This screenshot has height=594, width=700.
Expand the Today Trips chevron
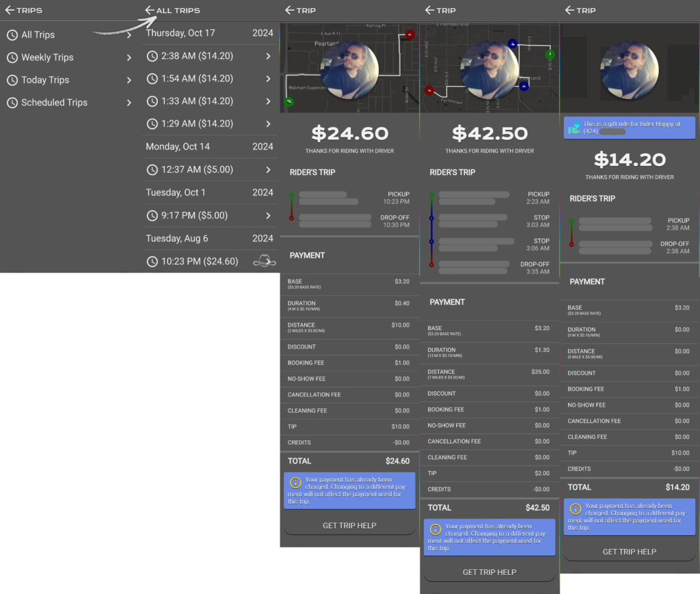coord(129,80)
